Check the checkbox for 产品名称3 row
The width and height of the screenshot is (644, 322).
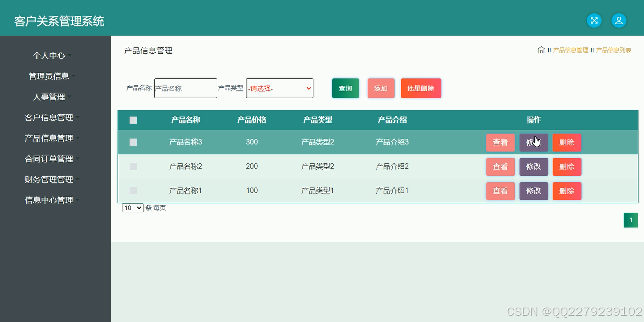point(133,142)
